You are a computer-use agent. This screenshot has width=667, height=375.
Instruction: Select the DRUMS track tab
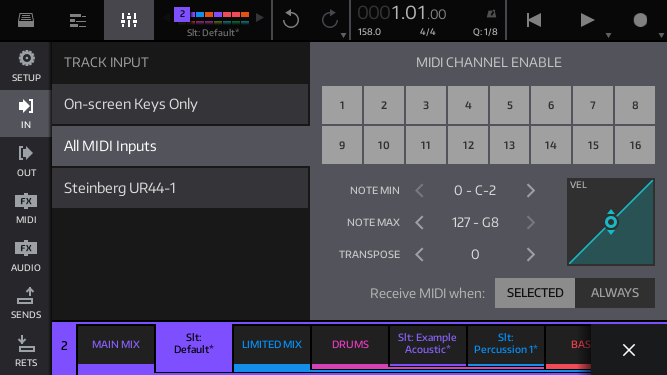(x=350, y=345)
